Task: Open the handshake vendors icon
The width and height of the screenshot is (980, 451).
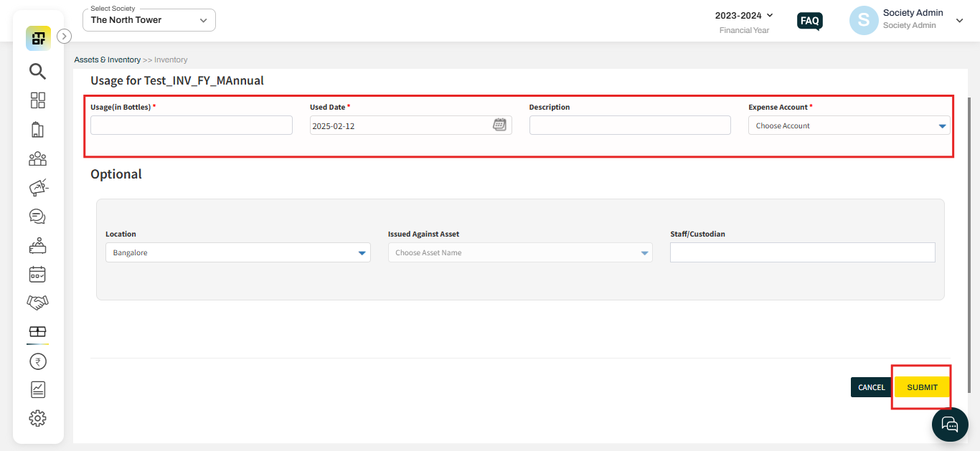Action: [x=37, y=303]
